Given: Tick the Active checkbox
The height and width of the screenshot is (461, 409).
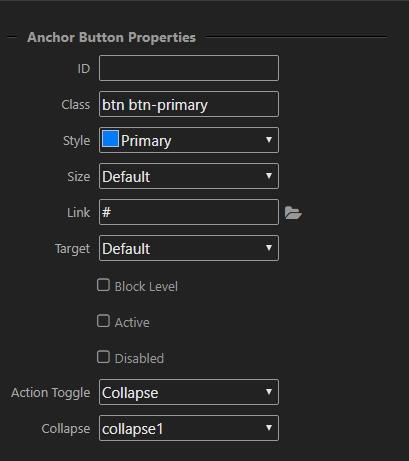Looking at the screenshot, I should (x=103, y=321).
